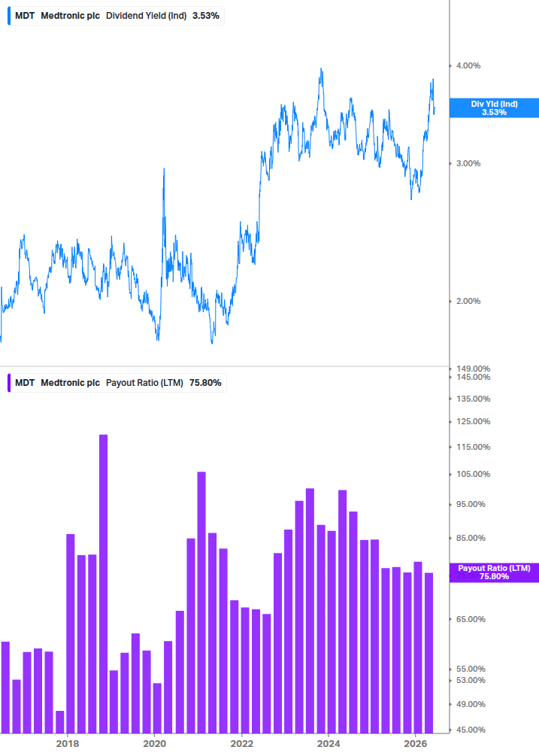Click the 49.00% axis label
The width and height of the screenshot is (539, 756).
coord(471,704)
